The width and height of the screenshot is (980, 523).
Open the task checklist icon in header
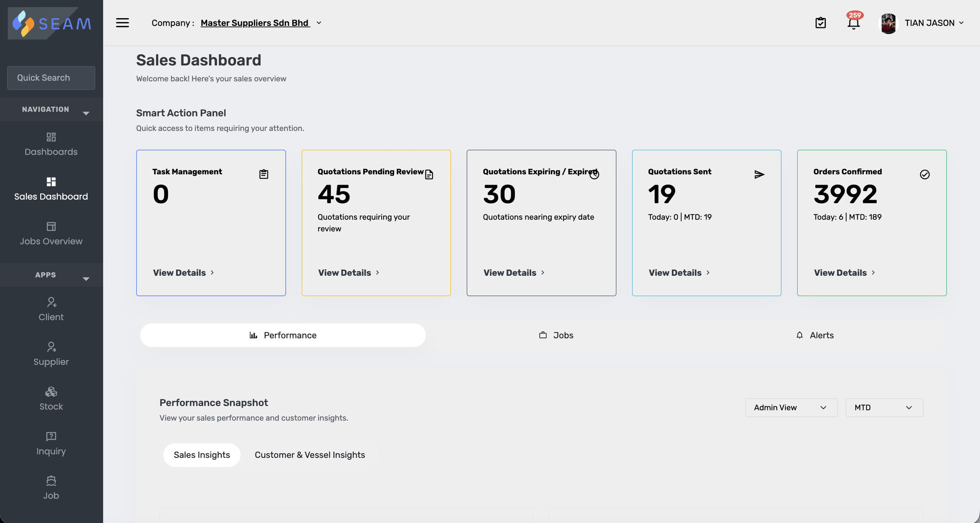pos(821,23)
